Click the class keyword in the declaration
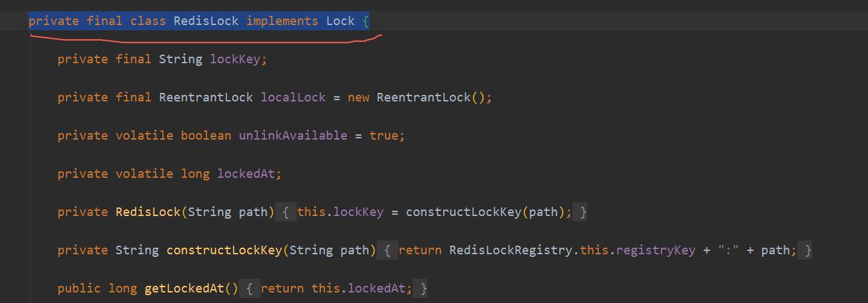 point(148,21)
